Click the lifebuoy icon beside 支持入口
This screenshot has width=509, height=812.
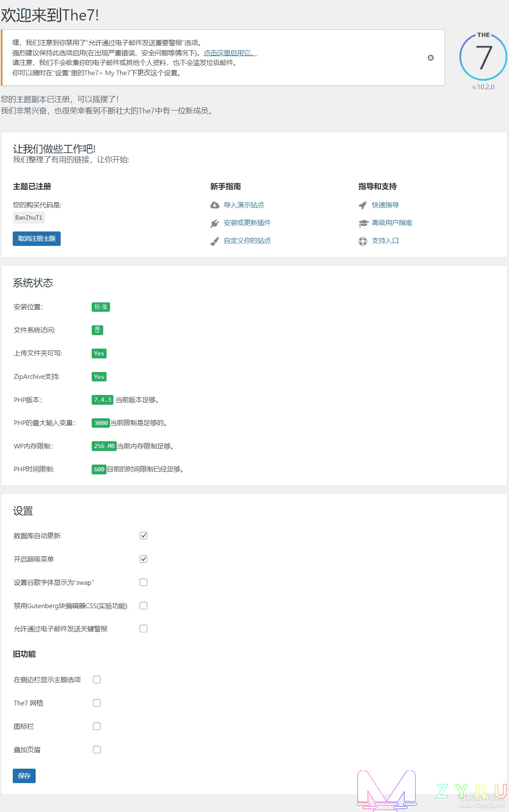click(x=363, y=241)
